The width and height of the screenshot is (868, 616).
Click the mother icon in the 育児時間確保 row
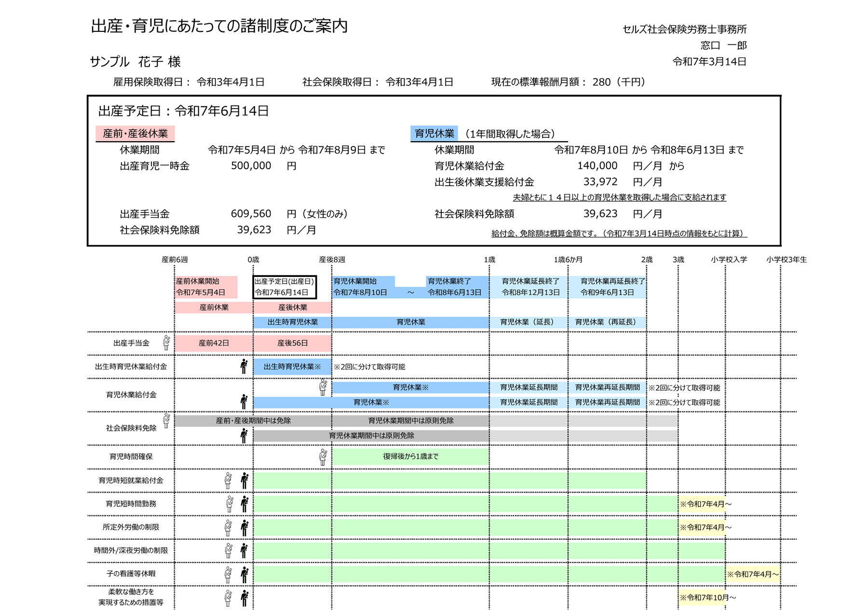323,457
